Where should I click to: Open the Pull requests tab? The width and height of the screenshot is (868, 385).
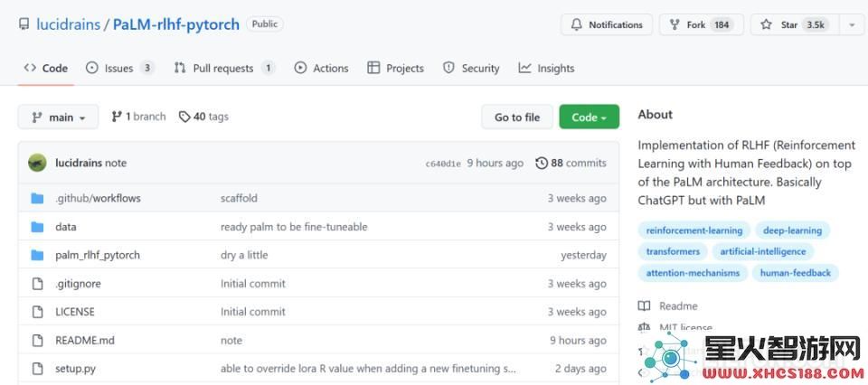(x=224, y=68)
